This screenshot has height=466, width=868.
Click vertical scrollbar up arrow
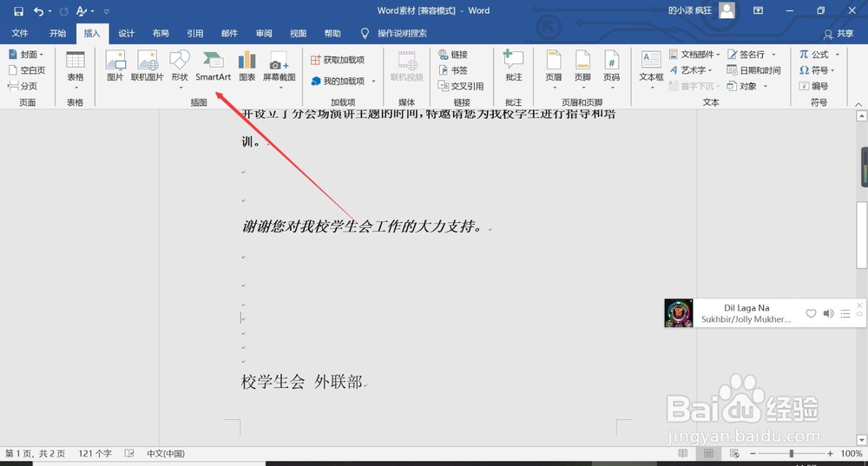coord(861,115)
